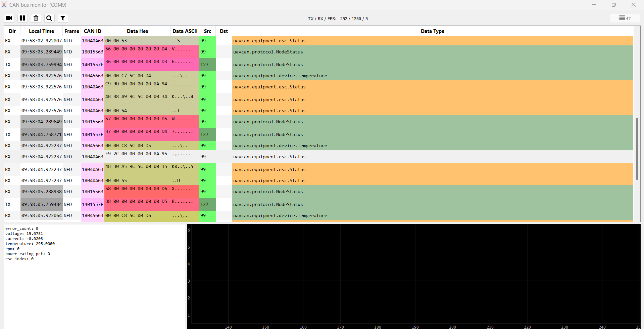This screenshot has height=329, width=644.
Task: Select timestamp 09:58:05.288938 cell
Action: point(42,192)
